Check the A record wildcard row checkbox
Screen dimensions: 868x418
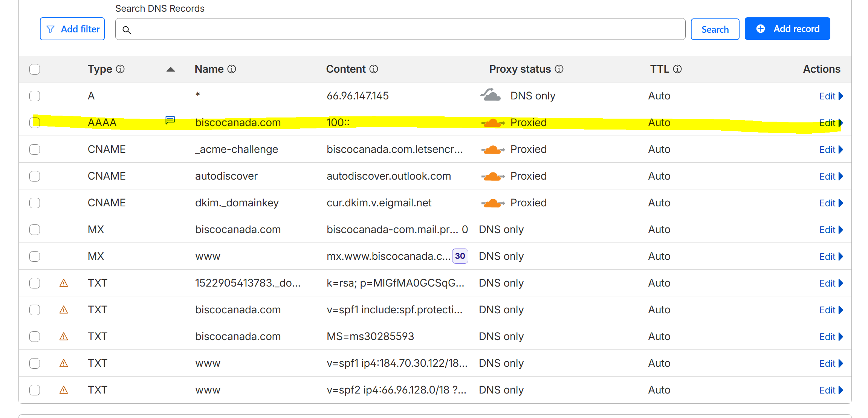tap(35, 96)
